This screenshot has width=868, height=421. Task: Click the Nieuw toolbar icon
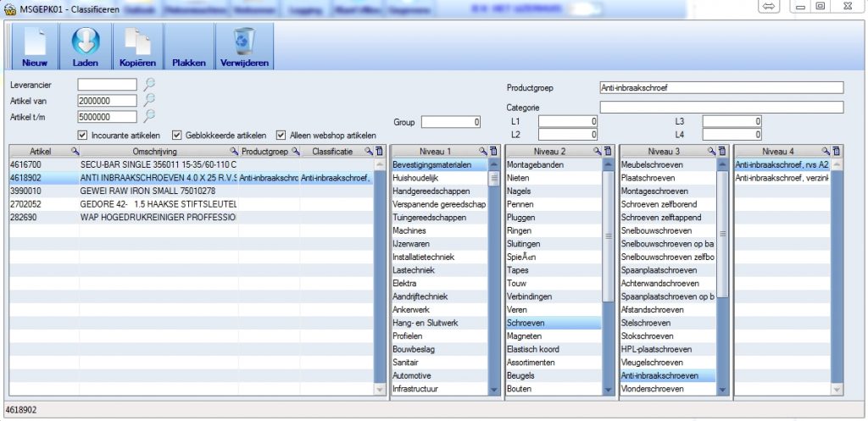(x=34, y=42)
